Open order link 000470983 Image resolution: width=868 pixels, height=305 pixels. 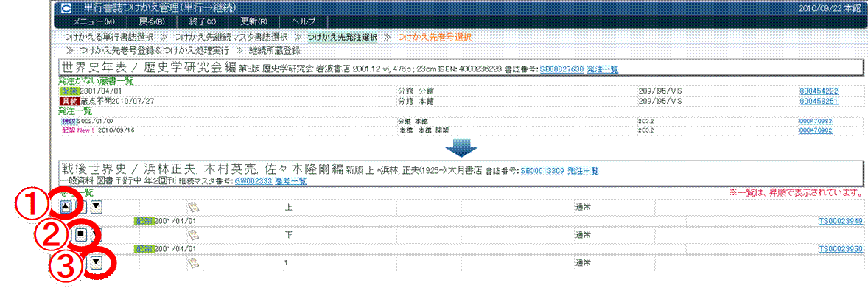coord(816,120)
